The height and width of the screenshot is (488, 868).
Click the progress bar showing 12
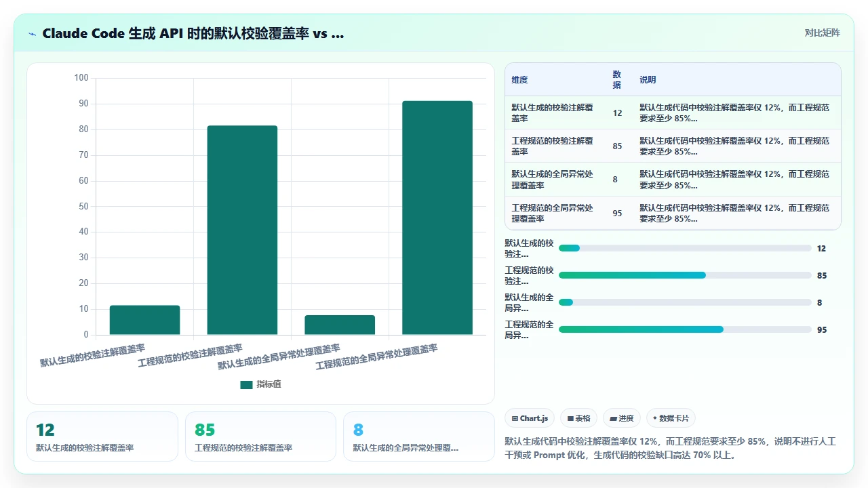[x=685, y=248]
